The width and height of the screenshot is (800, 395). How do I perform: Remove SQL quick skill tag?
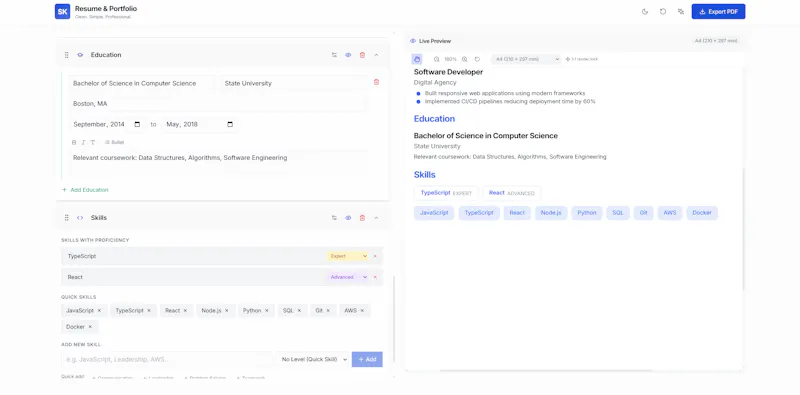point(299,310)
